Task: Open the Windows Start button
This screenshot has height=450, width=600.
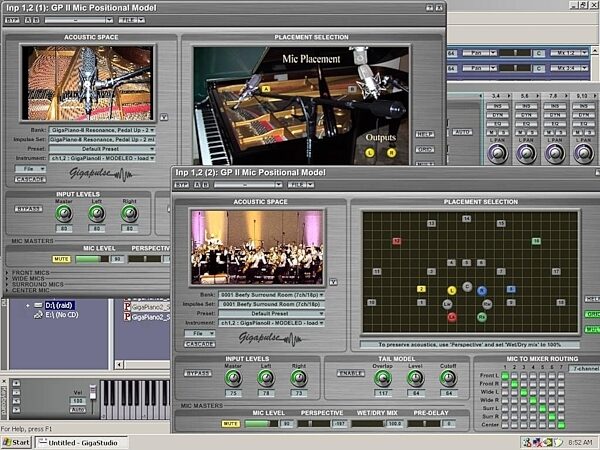Action: coord(16,442)
